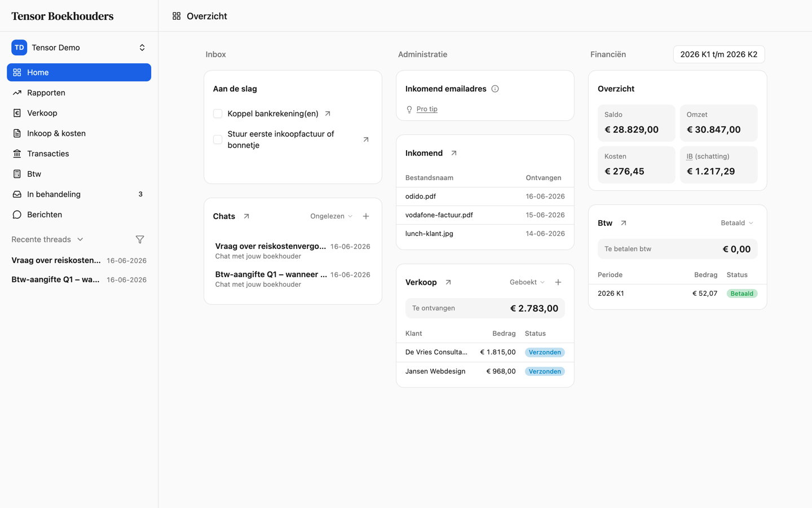This screenshot has width=812, height=508.
Task: Click the filter icon for Recente threads
Action: (140, 239)
